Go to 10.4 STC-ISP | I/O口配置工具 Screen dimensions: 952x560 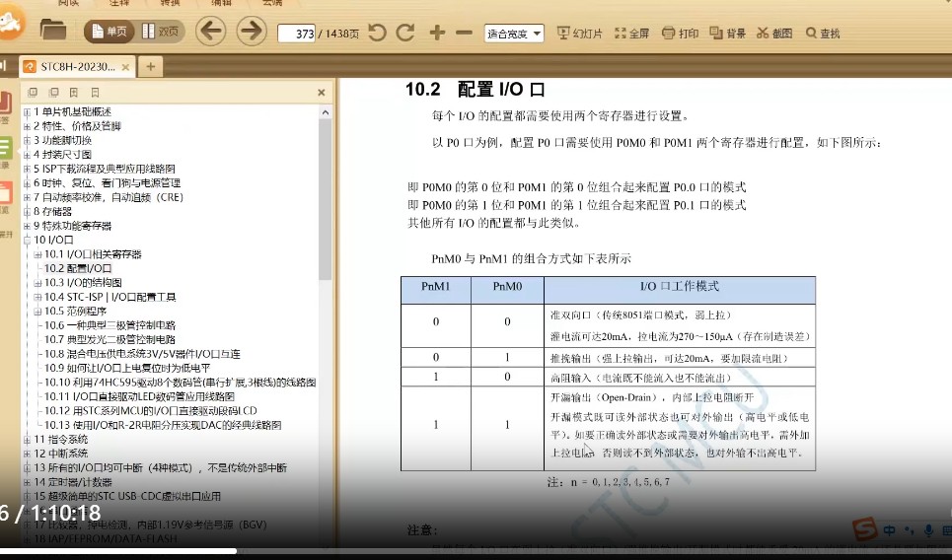(x=110, y=297)
